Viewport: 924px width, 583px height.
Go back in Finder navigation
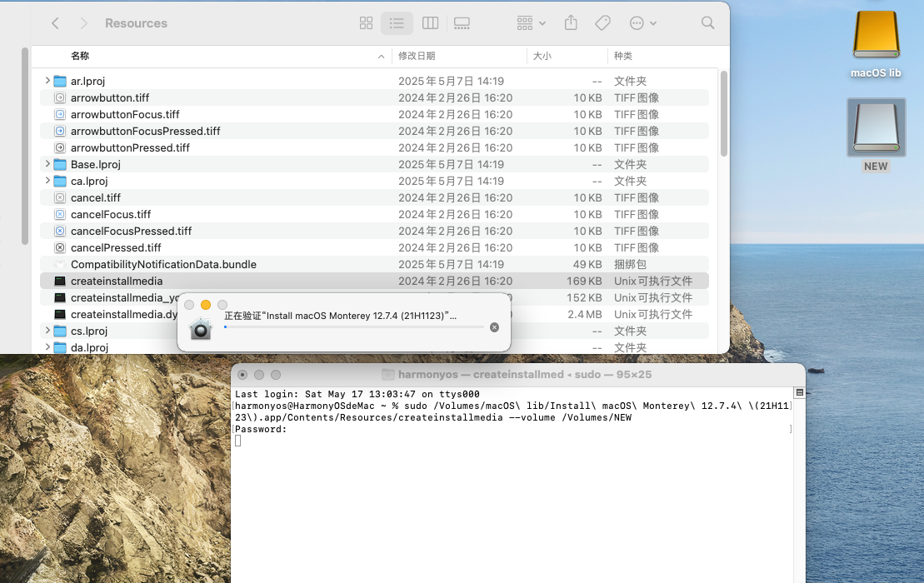click(55, 23)
